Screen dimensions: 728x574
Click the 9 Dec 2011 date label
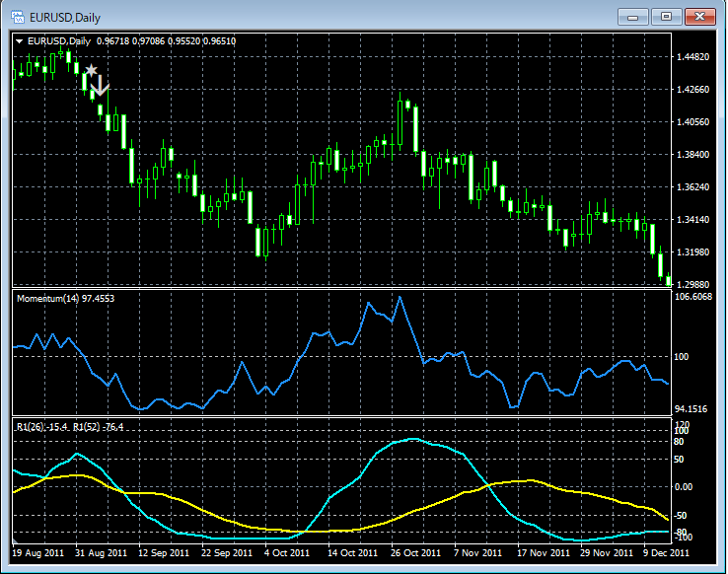pos(669,553)
